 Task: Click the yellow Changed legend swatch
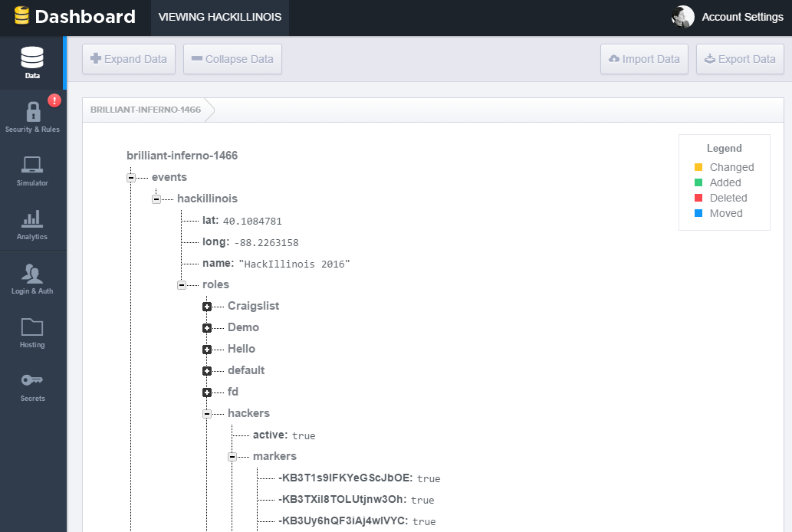(x=698, y=167)
